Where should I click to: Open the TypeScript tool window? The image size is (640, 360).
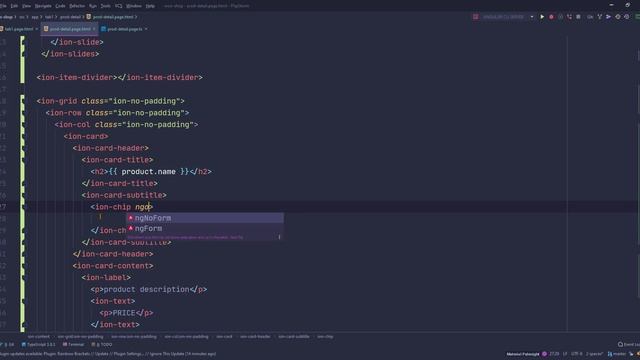pos(38,345)
